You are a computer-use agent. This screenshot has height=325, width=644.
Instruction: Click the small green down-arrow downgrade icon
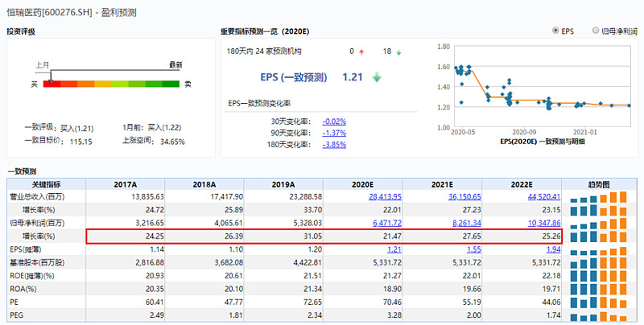398,52
